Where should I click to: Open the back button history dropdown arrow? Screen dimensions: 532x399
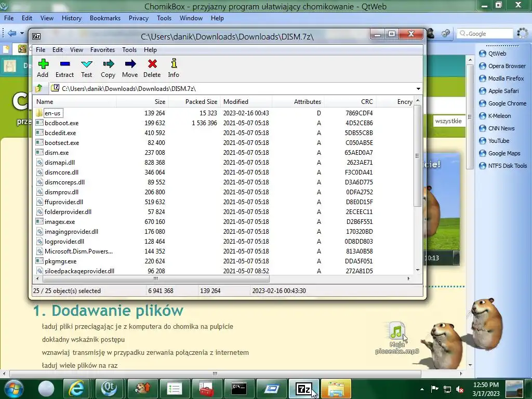(22, 33)
